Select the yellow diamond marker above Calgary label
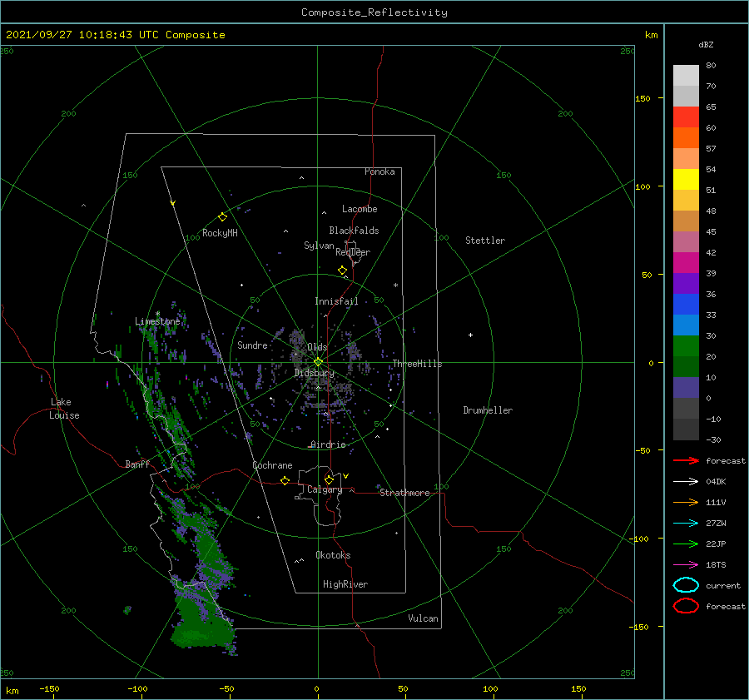Image resolution: width=749 pixels, height=700 pixels. tap(329, 479)
